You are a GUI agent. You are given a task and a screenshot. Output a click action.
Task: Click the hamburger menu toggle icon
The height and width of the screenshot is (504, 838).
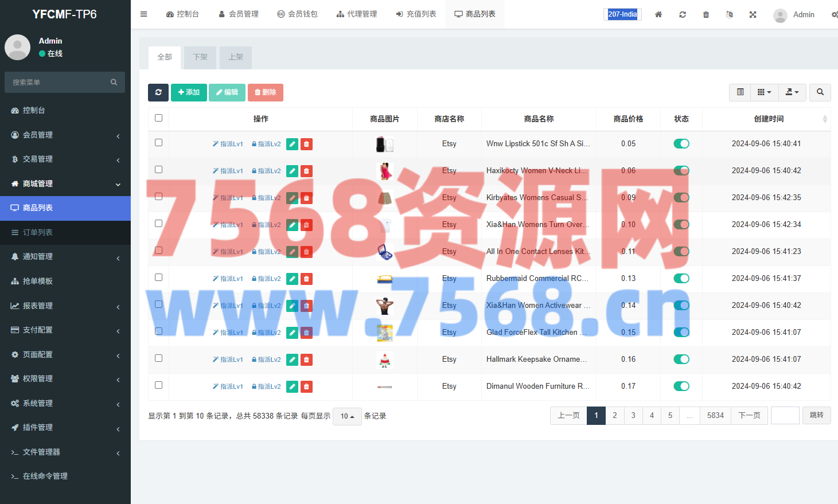click(144, 14)
